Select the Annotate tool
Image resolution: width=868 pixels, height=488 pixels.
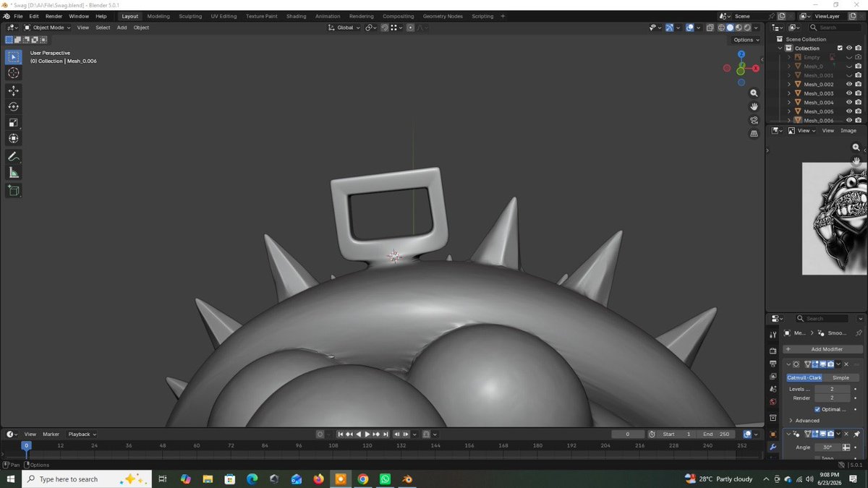(13, 156)
